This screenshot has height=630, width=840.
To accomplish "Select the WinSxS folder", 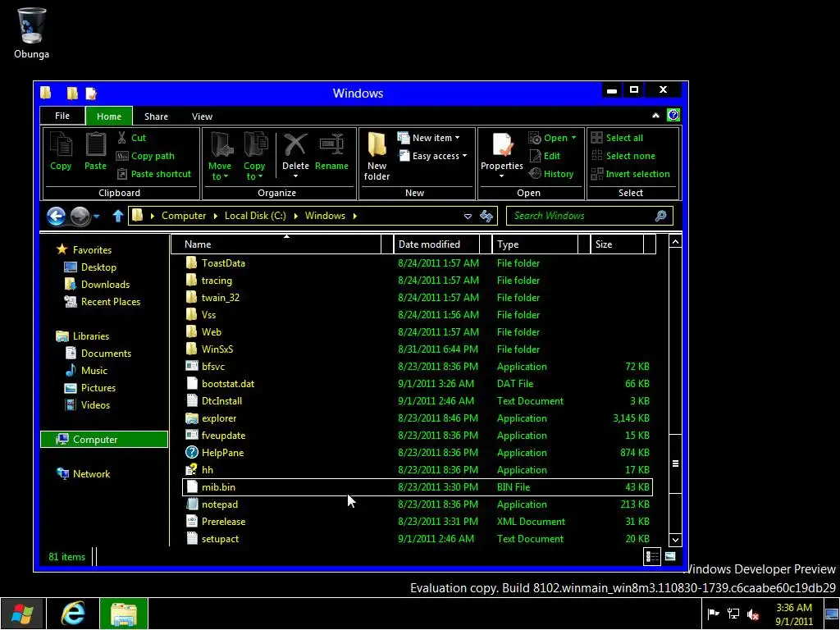I will point(217,349).
